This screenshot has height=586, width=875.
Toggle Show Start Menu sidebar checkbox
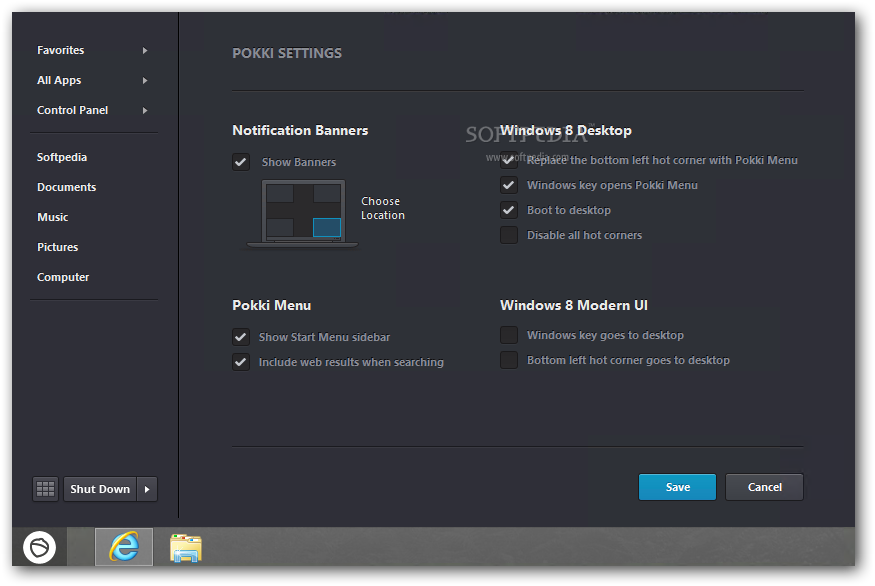(x=241, y=337)
